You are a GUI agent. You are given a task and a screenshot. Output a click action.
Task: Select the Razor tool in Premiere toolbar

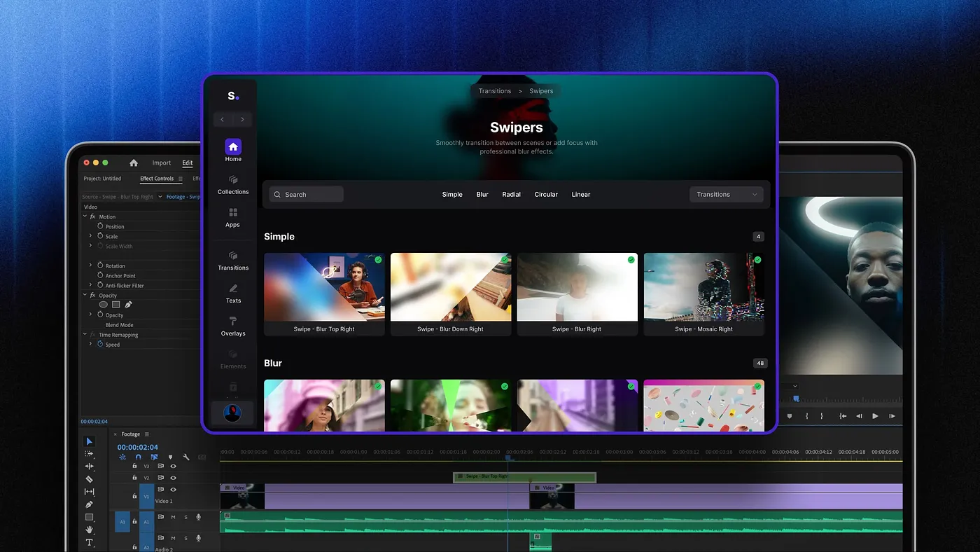89,479
